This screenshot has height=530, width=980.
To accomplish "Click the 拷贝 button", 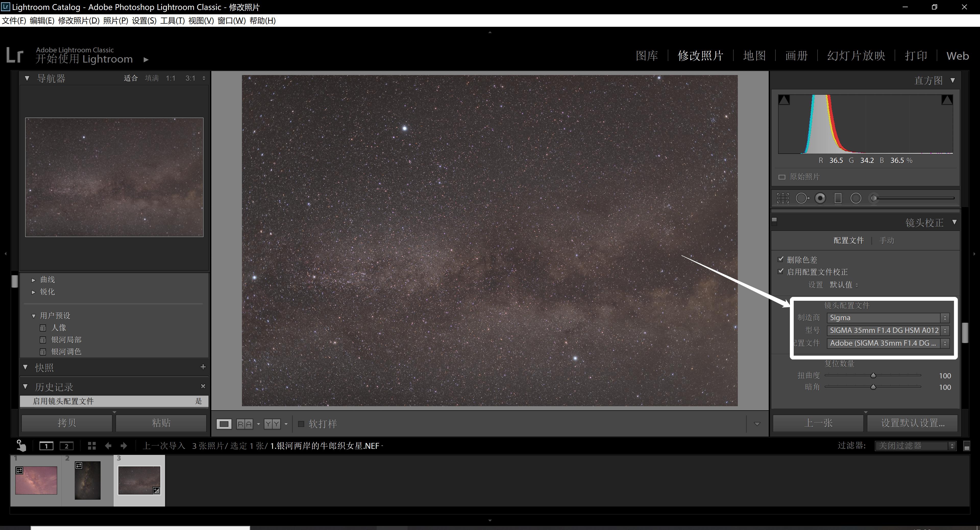I will tap(67, 423).
